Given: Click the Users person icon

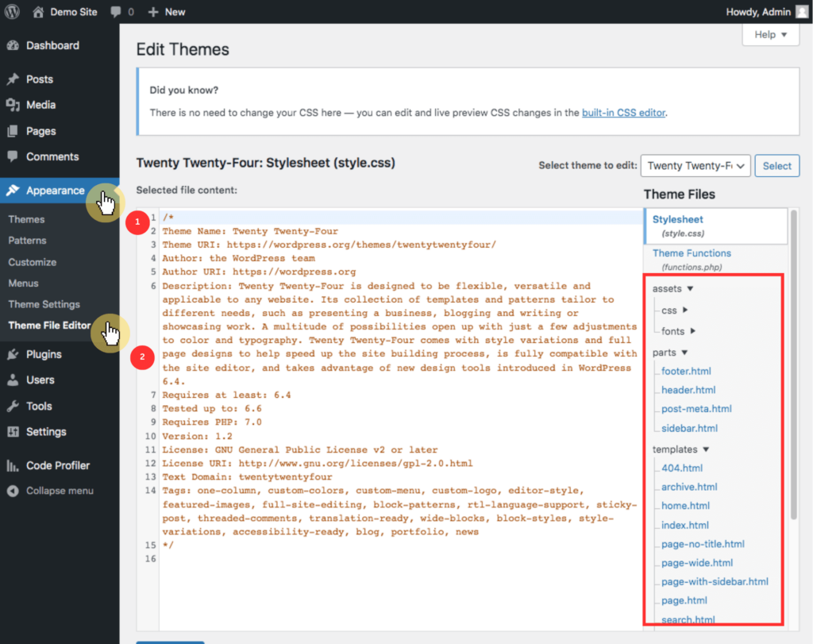Looking at the screenshot, I should click(x=13, y=380).
